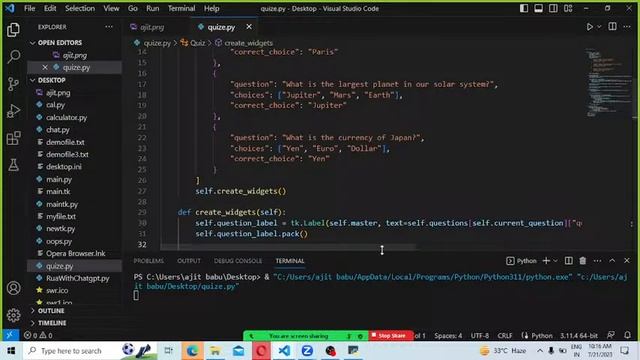This screenshot has width=640, height=360.
Task: Open Zoom from the taskbar
Action: coord(307,351)
